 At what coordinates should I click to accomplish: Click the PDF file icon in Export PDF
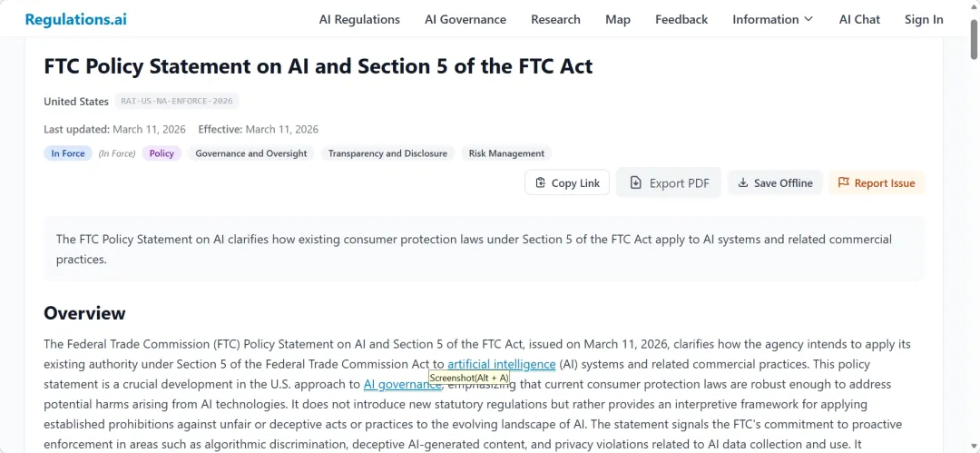[x=636, y=183]
